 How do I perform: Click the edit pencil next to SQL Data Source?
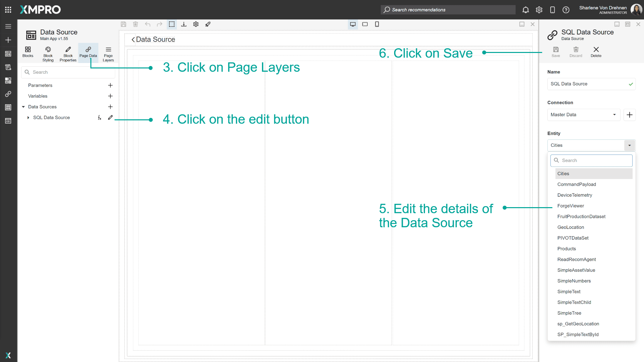click(110, 118)
